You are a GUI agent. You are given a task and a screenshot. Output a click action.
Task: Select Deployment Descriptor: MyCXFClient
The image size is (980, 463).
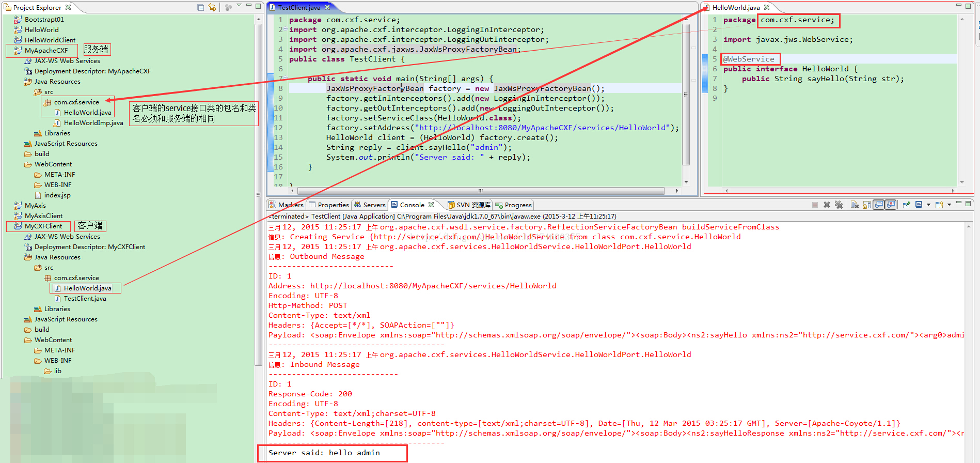pos(89,247)
